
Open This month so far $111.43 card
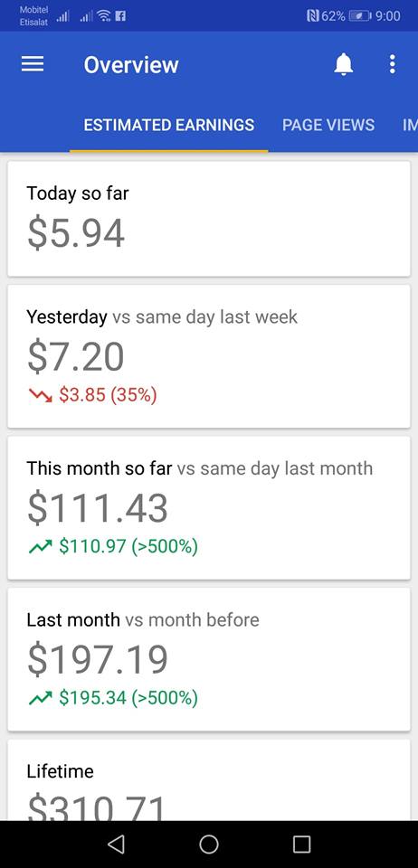pos(209,507)
